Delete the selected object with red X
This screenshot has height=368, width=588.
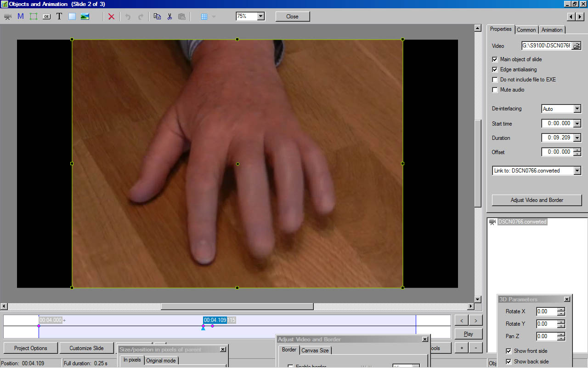coord(111,17)
